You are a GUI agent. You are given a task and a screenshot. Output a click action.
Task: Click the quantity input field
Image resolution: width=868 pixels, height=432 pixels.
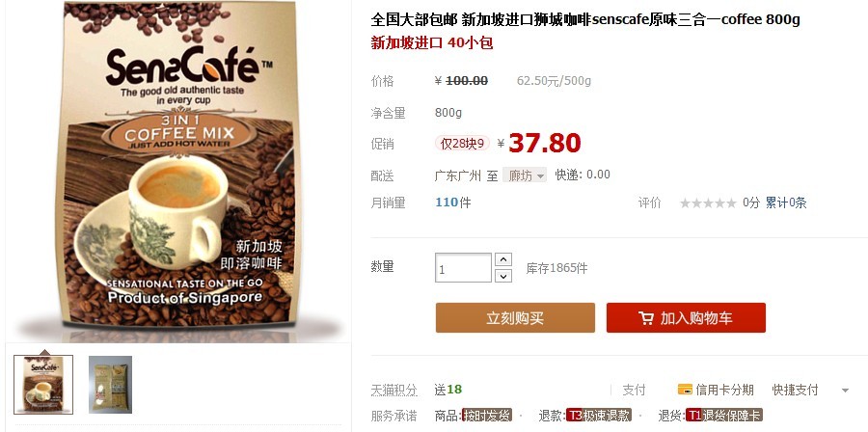pos(463,268)
